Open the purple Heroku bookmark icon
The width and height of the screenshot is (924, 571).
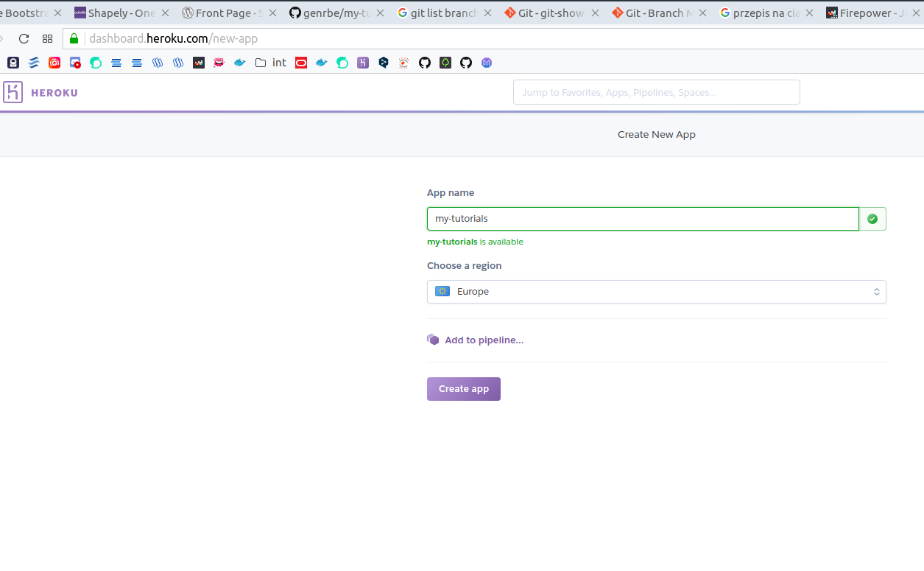click(363, 63)
